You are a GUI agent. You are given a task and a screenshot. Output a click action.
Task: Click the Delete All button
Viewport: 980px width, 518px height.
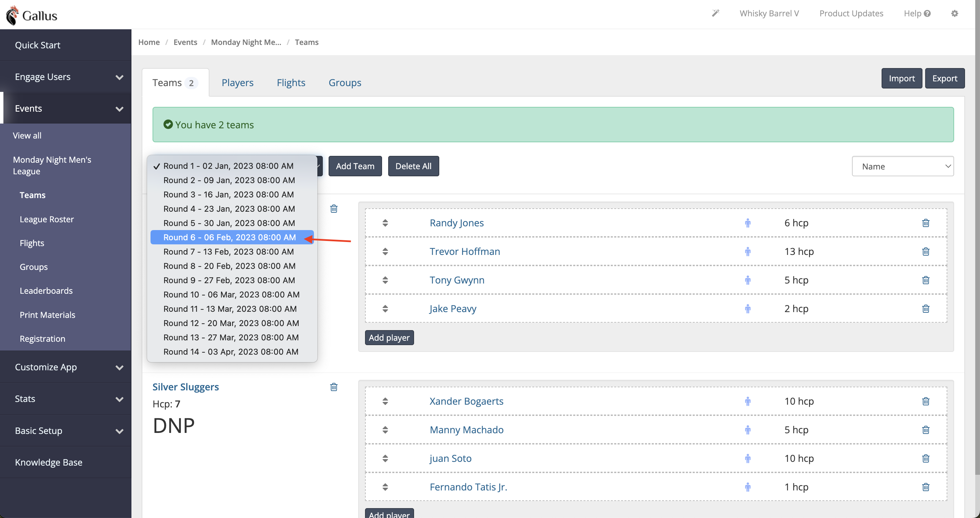413,166
